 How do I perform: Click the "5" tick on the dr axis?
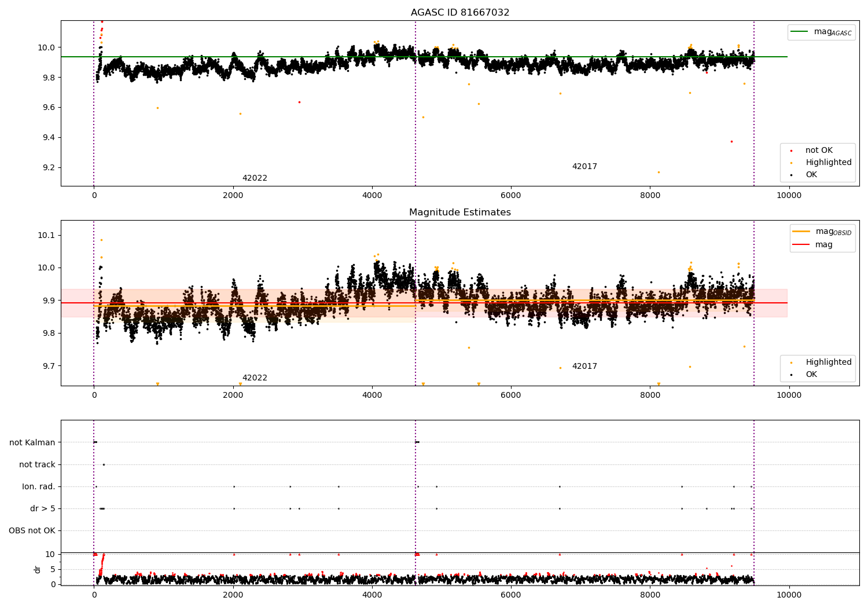[53, 569]
